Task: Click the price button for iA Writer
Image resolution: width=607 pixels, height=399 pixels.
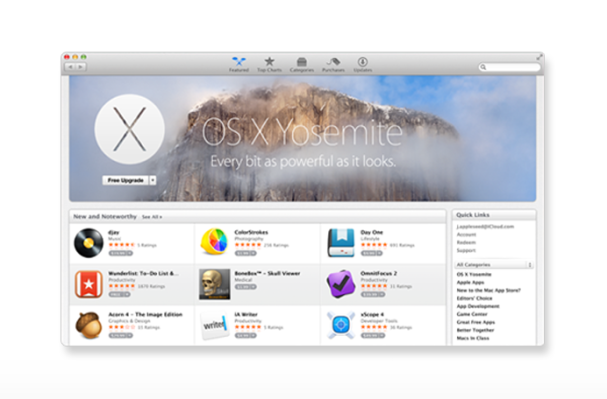Action: point(245,336)
